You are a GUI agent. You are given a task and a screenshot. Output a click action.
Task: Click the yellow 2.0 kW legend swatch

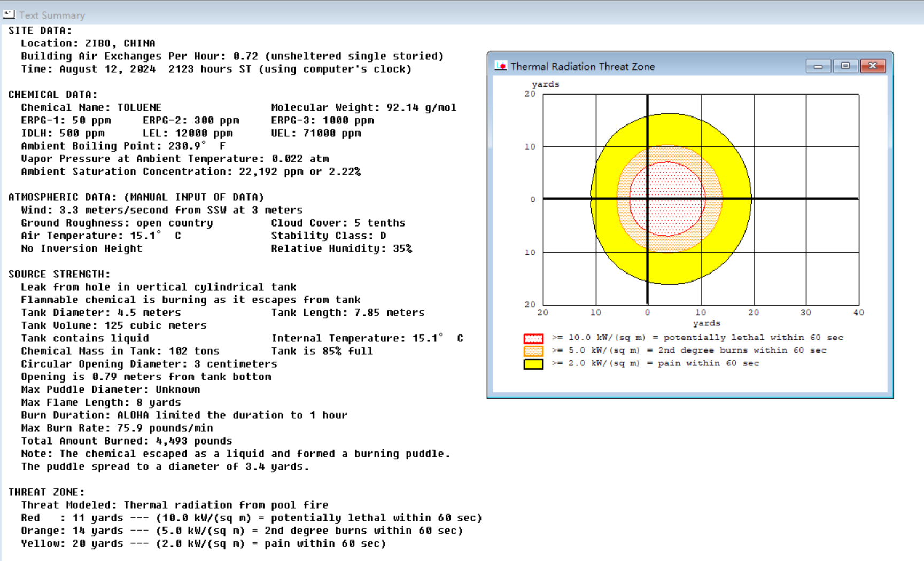[x=533, y=364]
